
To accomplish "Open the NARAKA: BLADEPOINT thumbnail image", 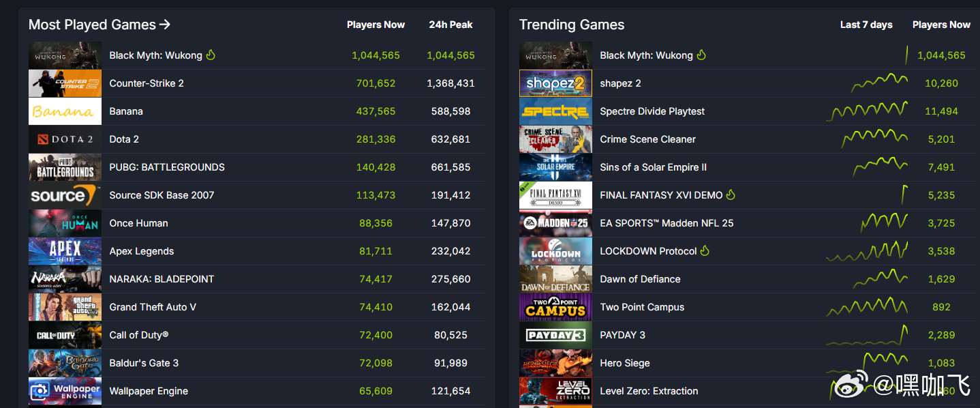I will [x=65, y=279].
